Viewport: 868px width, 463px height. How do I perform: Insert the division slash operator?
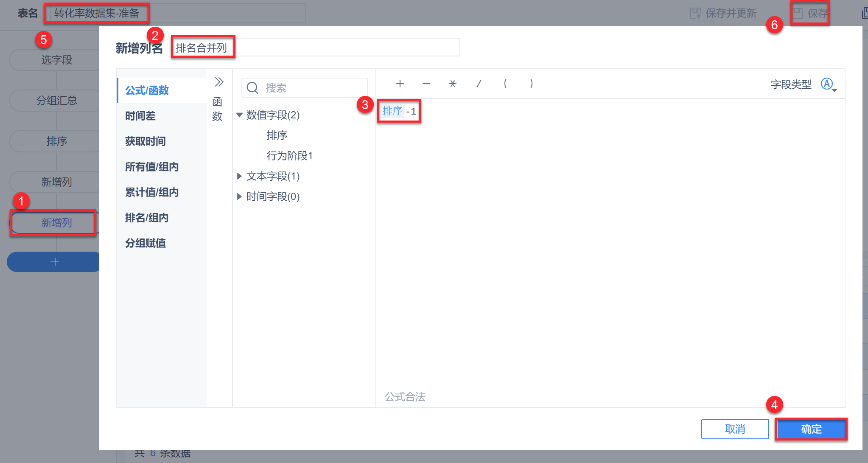coord(479,84)
